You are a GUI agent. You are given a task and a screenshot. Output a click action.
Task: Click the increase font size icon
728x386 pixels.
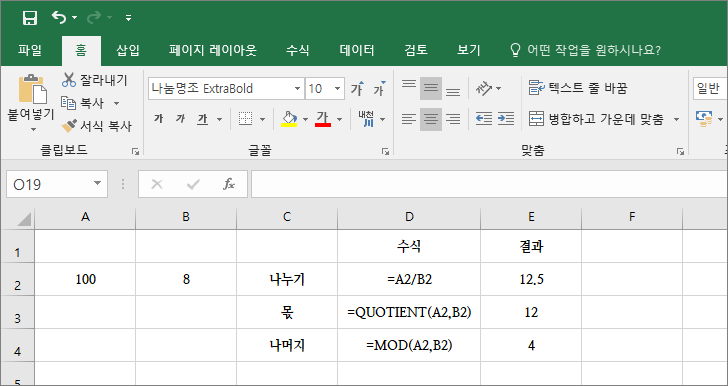click(x=358, y=88)
